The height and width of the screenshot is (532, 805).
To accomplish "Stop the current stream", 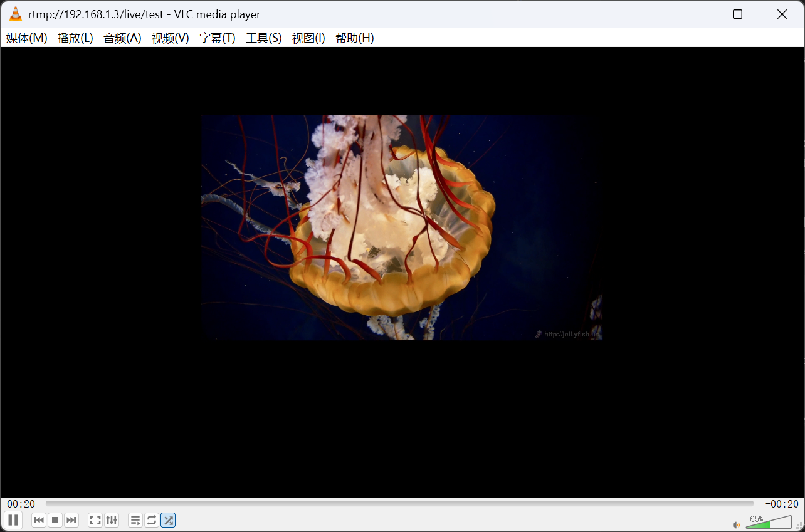I will pyautogui.click(x=55, y=520).
